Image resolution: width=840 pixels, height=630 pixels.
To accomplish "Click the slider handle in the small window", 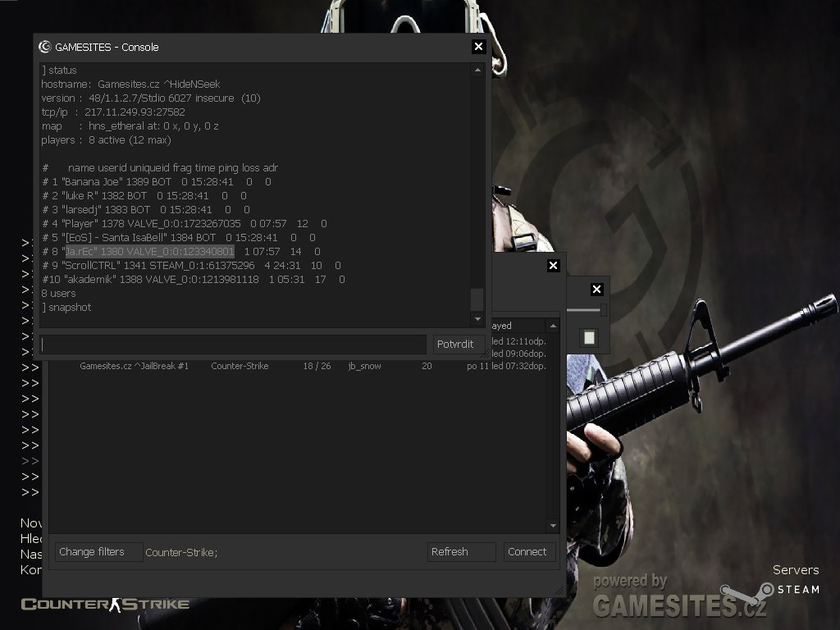I will pos(603,309).
